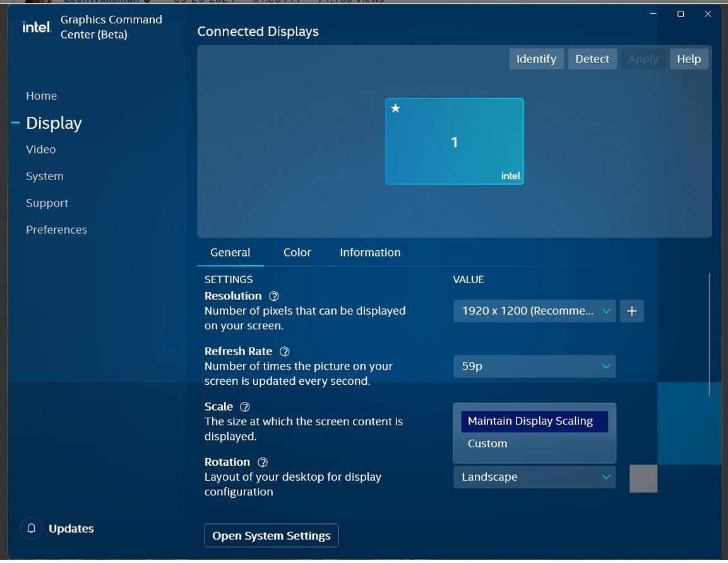The width and height of the screenshot is (728, 563).
Task: Open the Refresh Rate help question mark
Action: point(285,352)
